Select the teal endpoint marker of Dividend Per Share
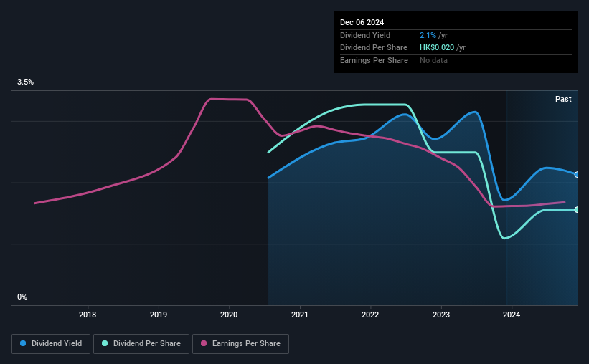 (x=577, y=210)
